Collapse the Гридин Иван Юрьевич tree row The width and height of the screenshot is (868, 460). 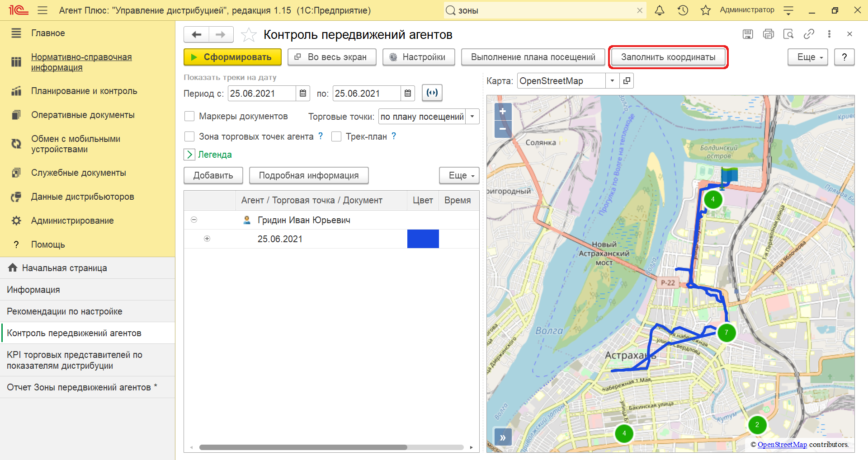(x=194, y=220)
